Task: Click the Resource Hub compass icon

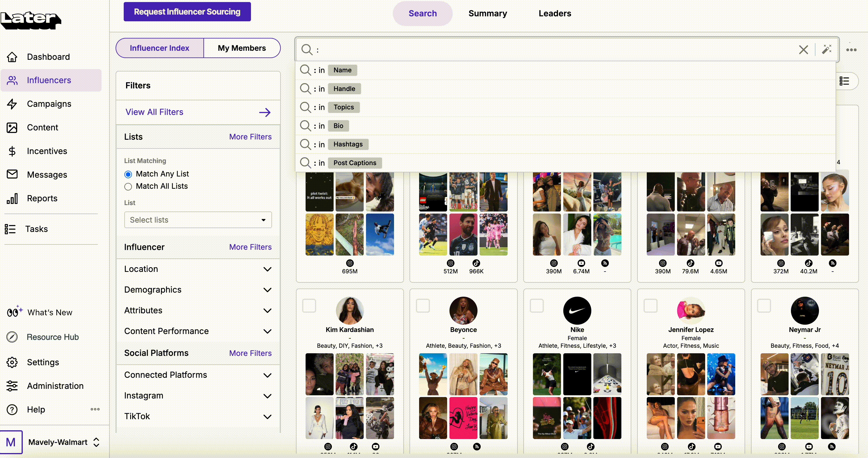Action: coord(12,337)
